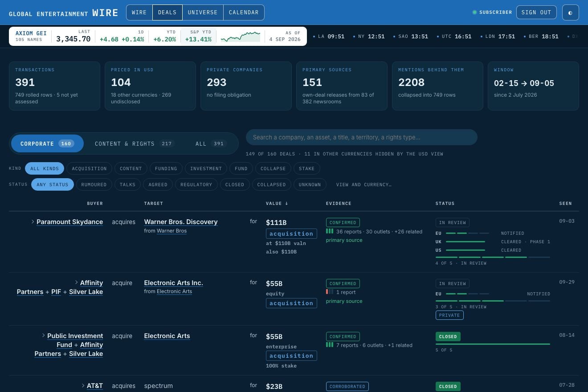The width and height of the screenshot is (588, 392).
Task: Toggle the dark/light theme icon
Action: [570, 12]
